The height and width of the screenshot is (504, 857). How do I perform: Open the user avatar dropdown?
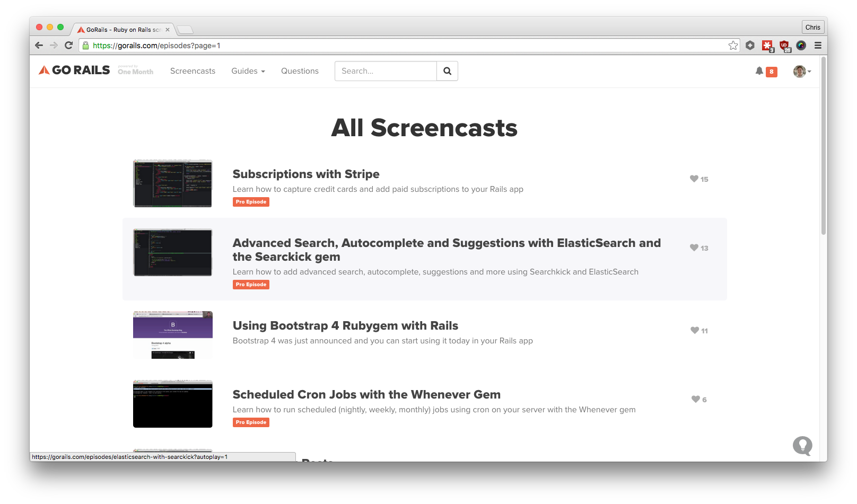[801, 71]
